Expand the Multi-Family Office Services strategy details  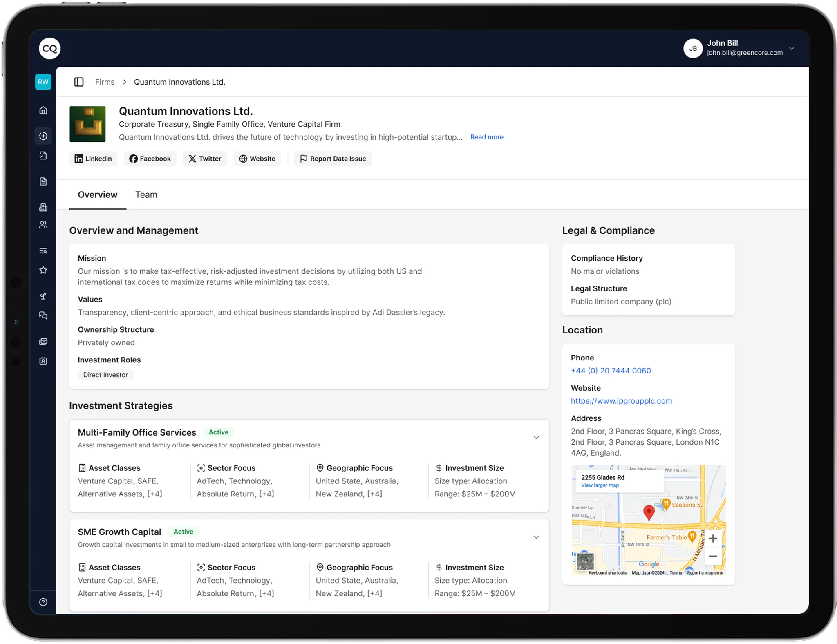(x=537, y=437)
